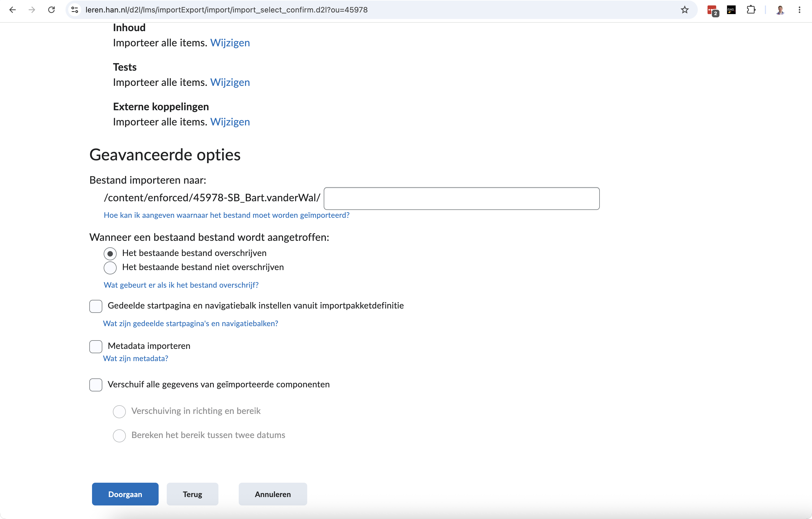Screen dimensions: 812x519
Task: Click the browser forward arrow
Action: (x=32, y=10)
